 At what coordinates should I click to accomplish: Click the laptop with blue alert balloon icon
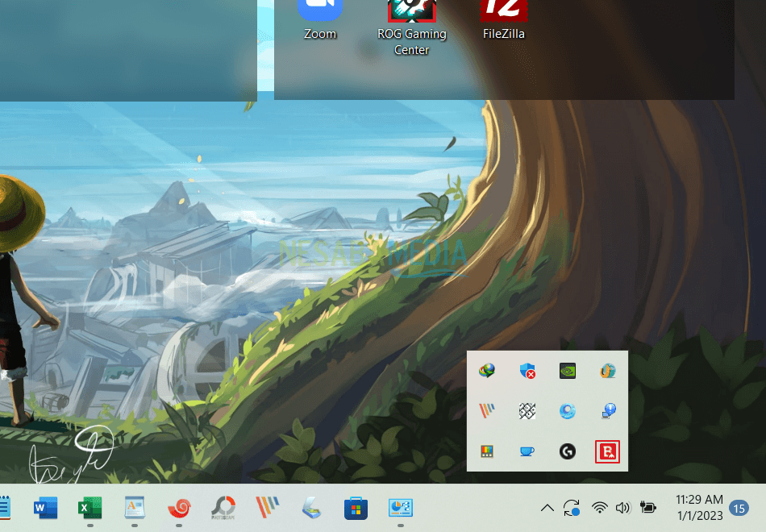pos(608,411)
